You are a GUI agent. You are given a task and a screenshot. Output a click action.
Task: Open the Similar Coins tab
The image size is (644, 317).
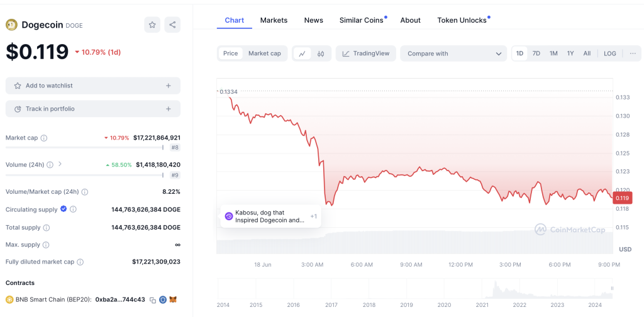[361, 20]
